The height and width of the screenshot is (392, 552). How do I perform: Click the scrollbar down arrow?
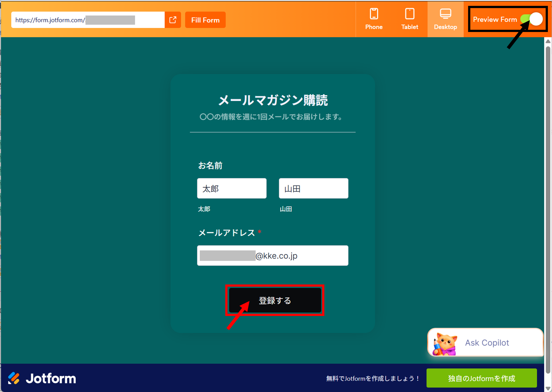click(x=548, y=388)
